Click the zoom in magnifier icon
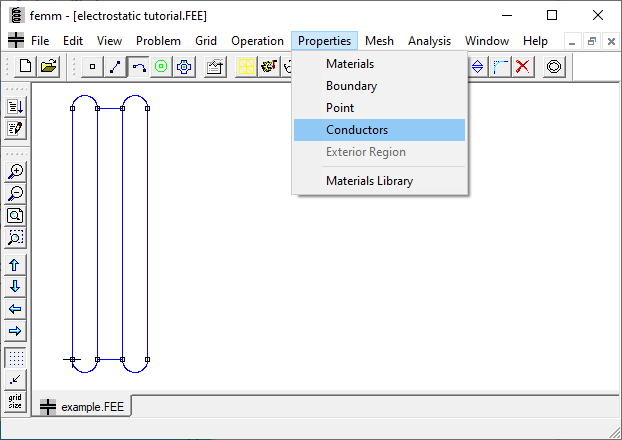622x440 pixels. pyautogui.click(x=16, y=171)
